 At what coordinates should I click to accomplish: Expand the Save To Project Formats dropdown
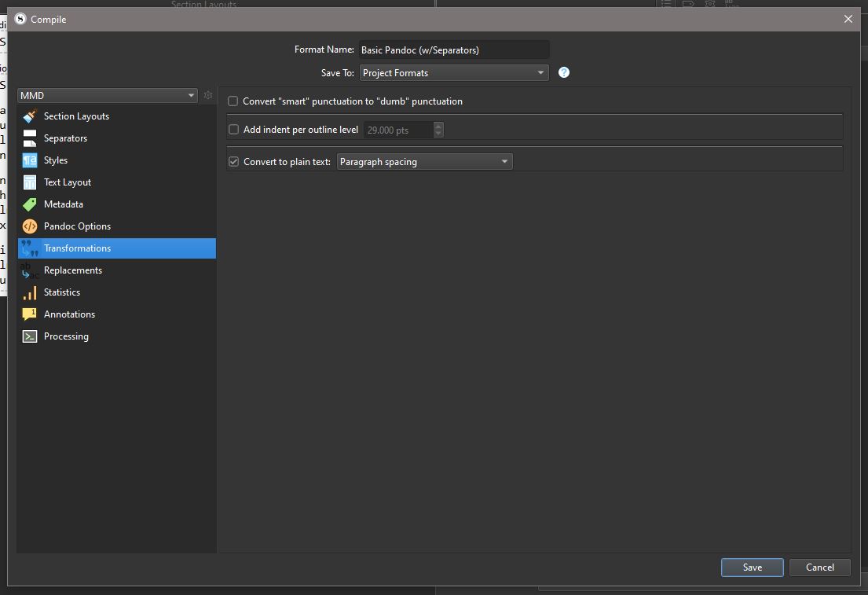coord(454,72)
